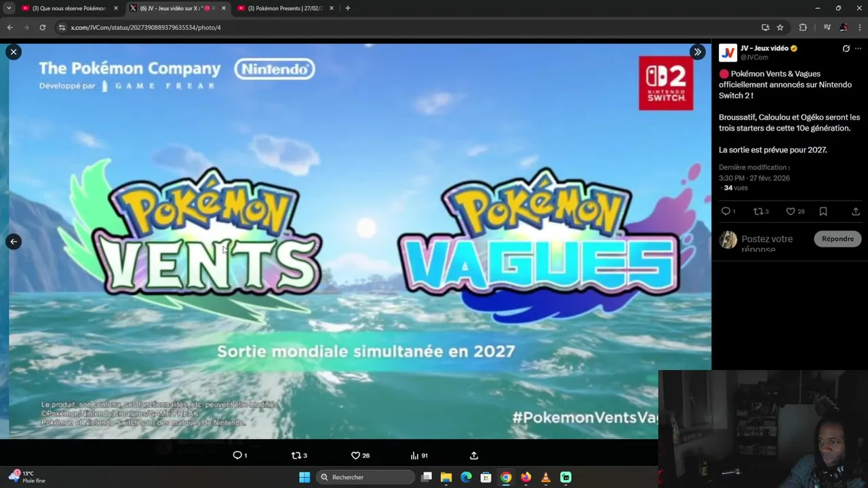Click the JV - Jeux vidéo account name

pos(764,49)
